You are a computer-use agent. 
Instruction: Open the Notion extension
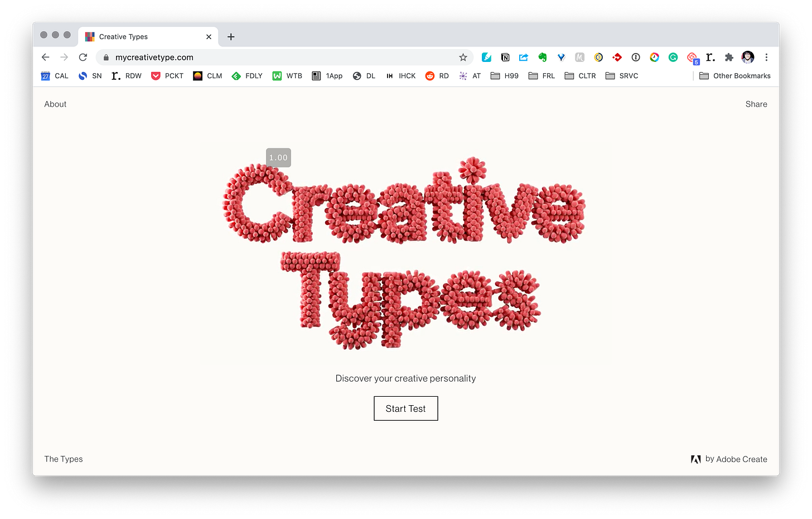pyautogui.click(x=505, y=57)
